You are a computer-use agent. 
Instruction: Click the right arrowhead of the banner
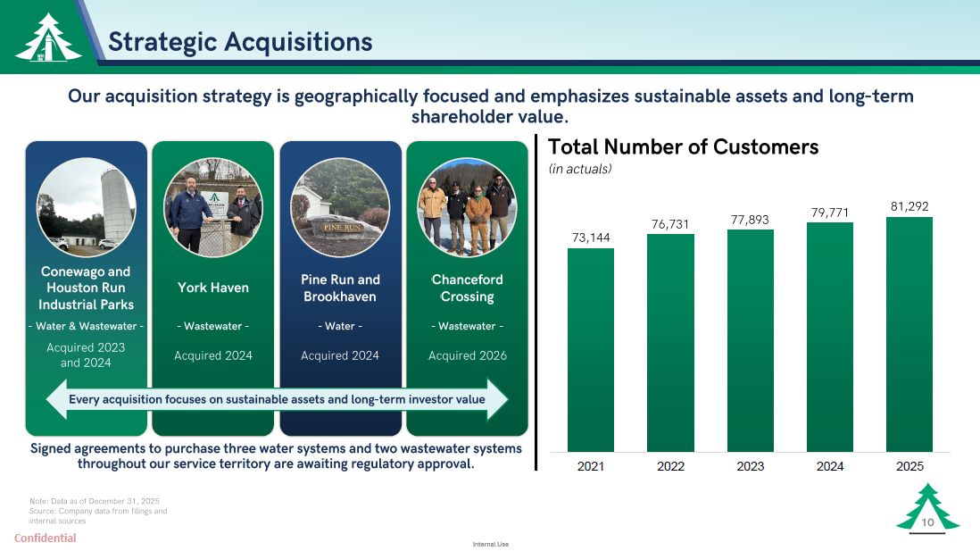pyautogui.click(x=496, y=399)
